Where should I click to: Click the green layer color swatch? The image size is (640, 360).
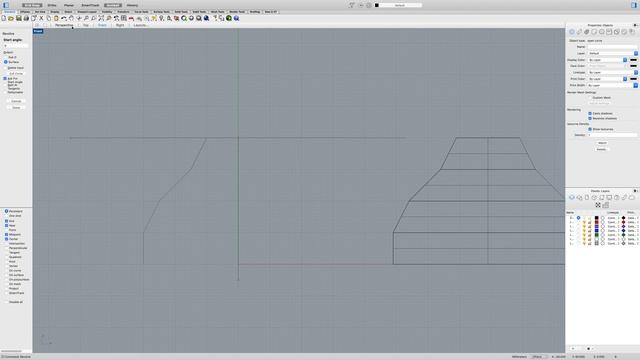point(596,235)
